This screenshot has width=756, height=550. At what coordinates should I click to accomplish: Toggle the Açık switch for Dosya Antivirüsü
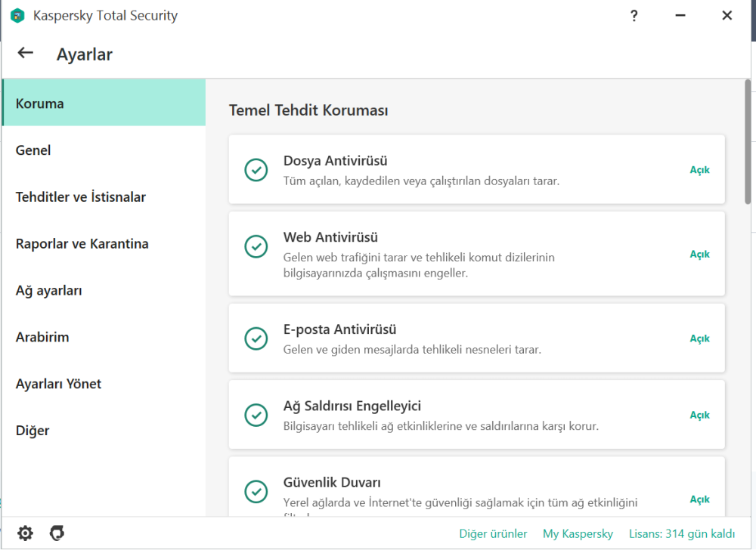699,170
